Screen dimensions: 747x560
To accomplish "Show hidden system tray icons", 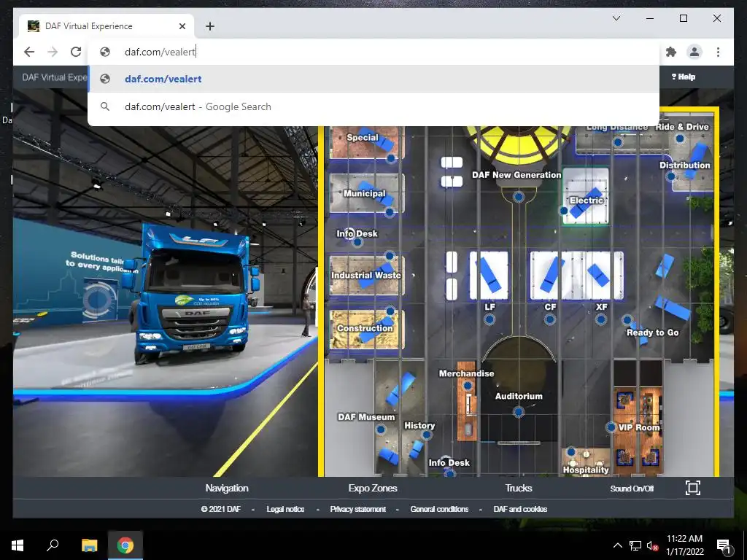I will [617, 545].
